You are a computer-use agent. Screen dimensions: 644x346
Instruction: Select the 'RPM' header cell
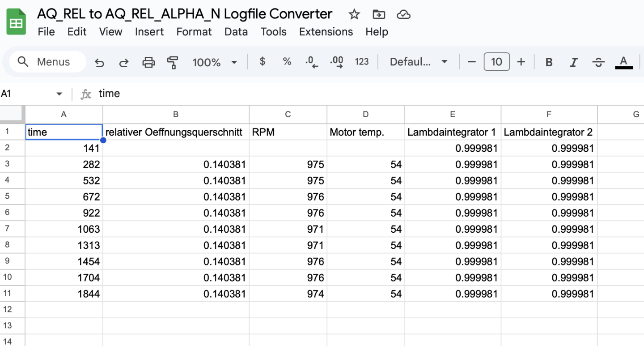pyautogui.click(x=288, y=132)
